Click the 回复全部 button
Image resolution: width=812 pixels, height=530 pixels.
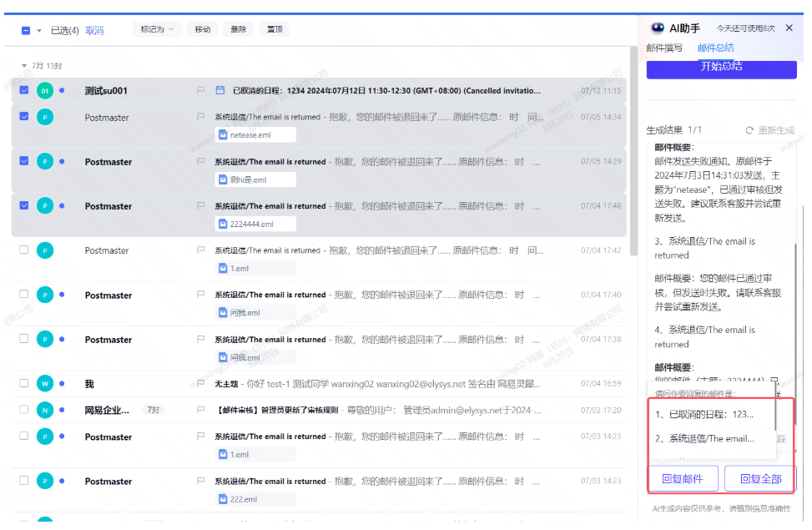pos(759,479)
